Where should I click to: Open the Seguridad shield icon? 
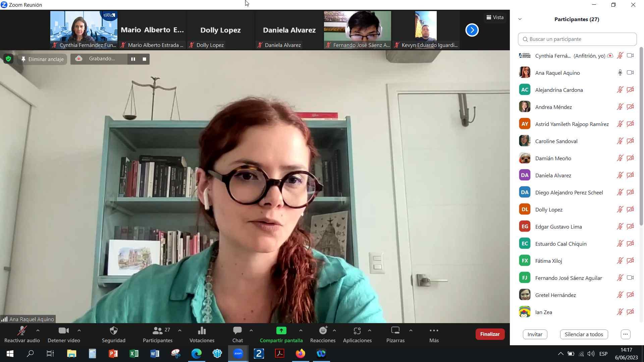(x=113, y=331)
